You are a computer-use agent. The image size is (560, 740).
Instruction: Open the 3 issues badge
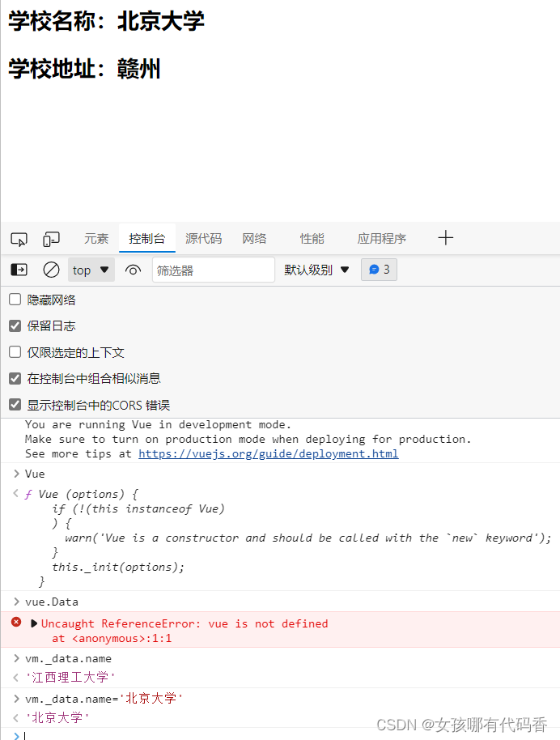click(x=379, y=270)
